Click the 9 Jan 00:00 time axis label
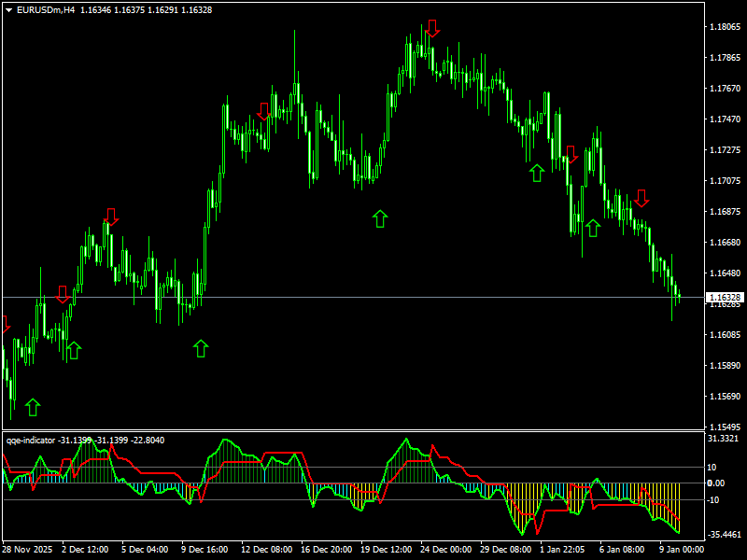The width and height of the screenshot is (747, 560). click(x=682, y=550)
